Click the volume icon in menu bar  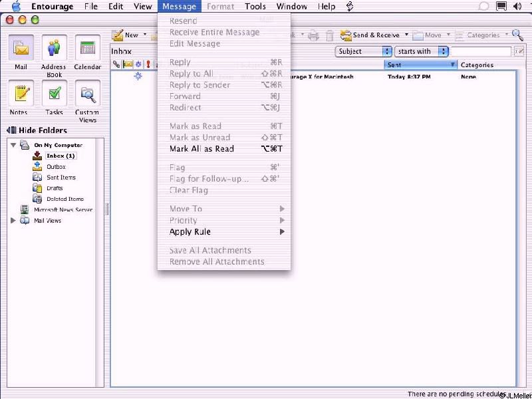[x=517, y=6]
